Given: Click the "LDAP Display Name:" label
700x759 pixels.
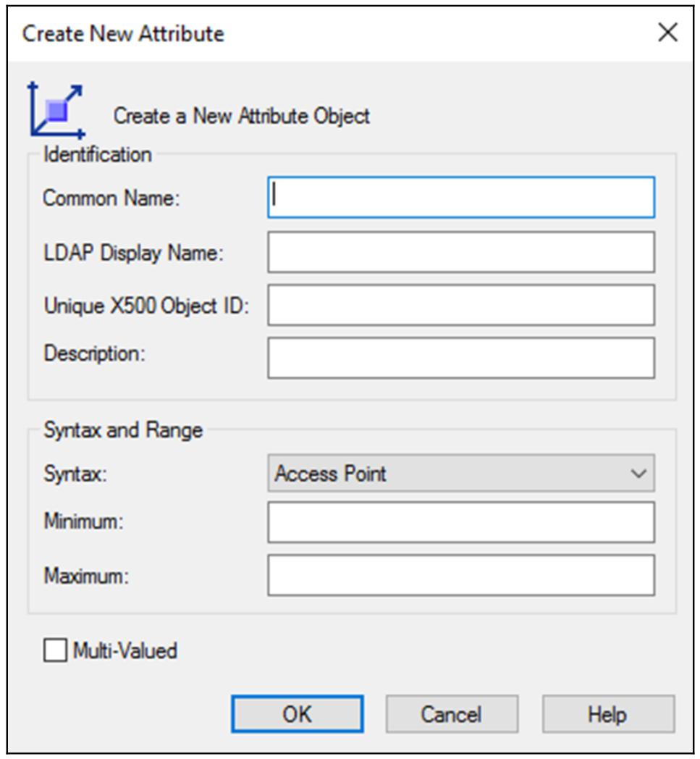Looking at the screenshot, I should [134, 253].
